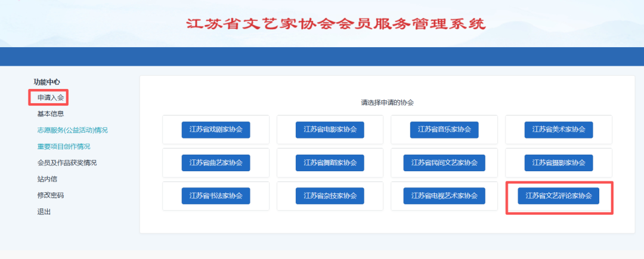Choose 江苏省电视艺术家协会 button
The image size is (644, 259).
point(444,196)
